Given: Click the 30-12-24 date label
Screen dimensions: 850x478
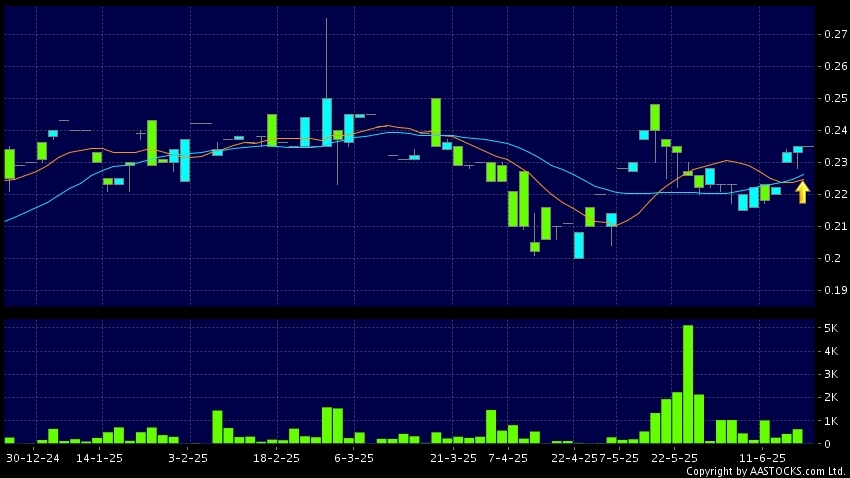Looking at the screenshot, I should (x=33, y=458).
